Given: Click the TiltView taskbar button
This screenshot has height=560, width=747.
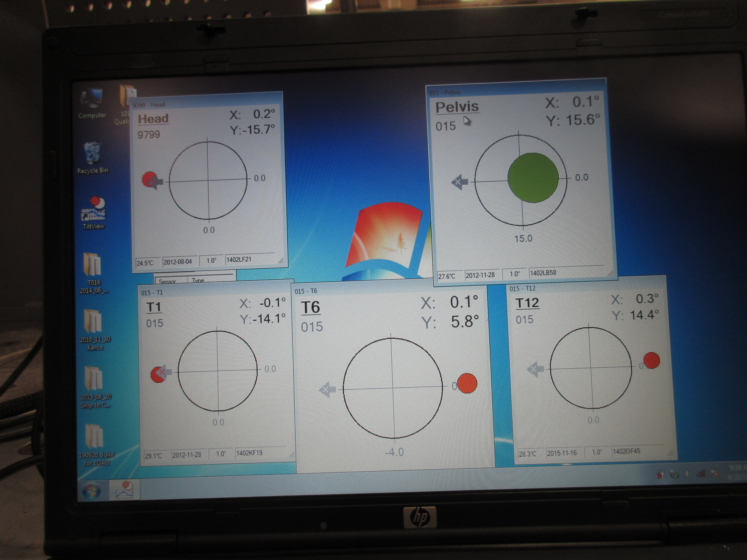Looking at the screenshot, I should pyautogui.click(x=125, y=490).
